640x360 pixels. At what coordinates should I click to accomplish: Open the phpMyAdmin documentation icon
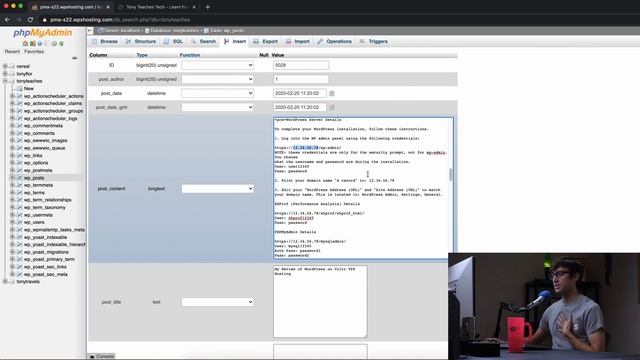coord(40,44)
